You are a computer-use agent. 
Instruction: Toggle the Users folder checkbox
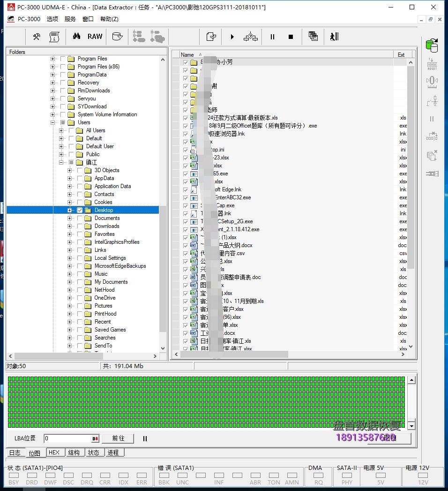point(63,122)
